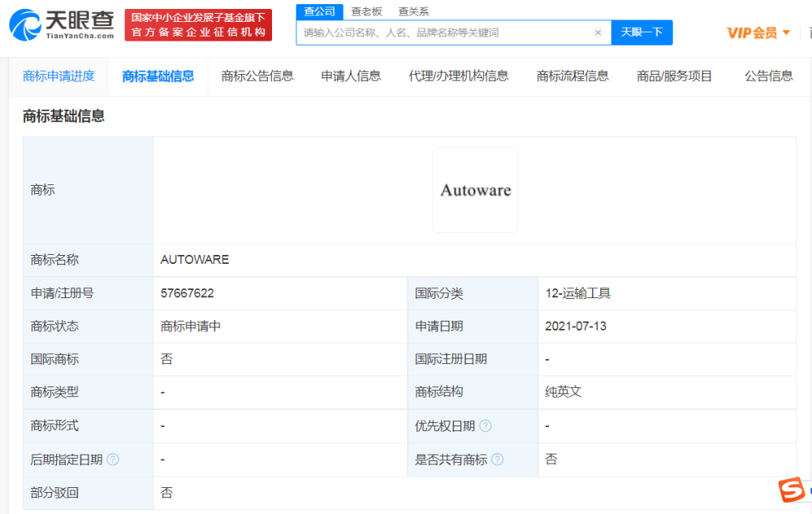Switch to the 查老板 search tab
The height and width of the screenshot is (514, 812).
[366, 11]
